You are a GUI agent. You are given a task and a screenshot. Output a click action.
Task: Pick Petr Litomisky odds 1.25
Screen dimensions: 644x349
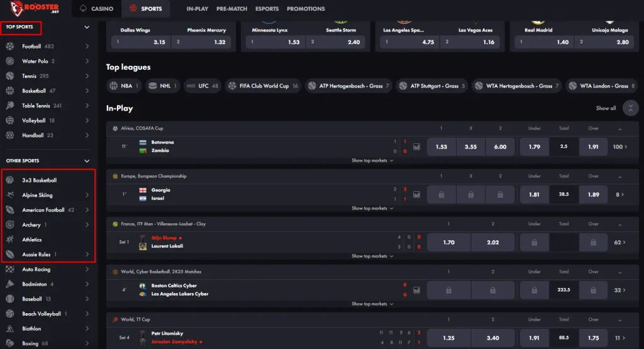click(x=448, y=338)
